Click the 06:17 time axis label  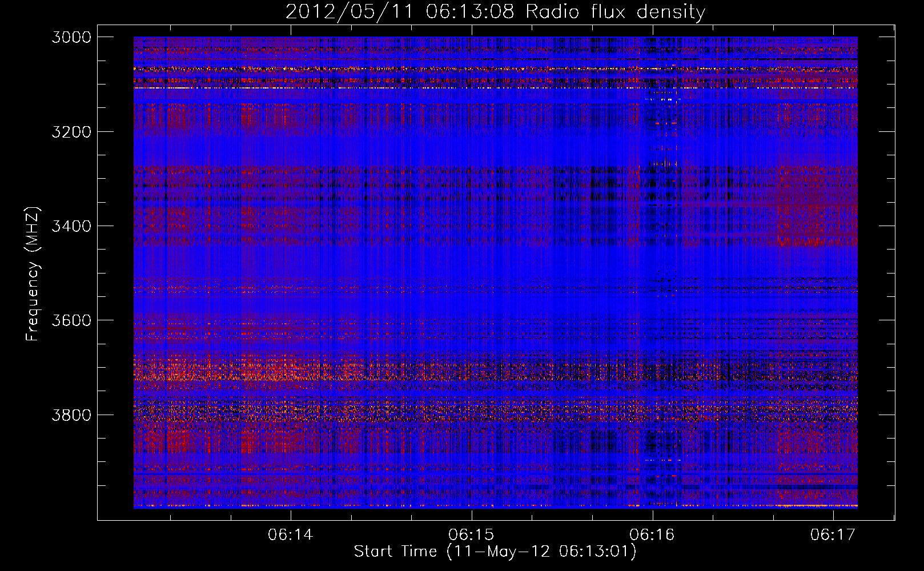833,534
